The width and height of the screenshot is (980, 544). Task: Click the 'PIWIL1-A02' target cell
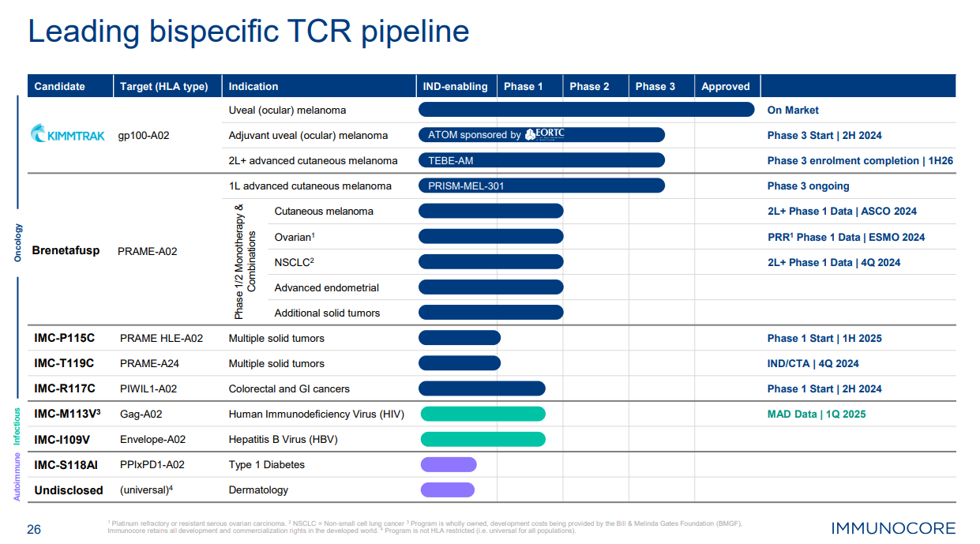pos(148,388)
